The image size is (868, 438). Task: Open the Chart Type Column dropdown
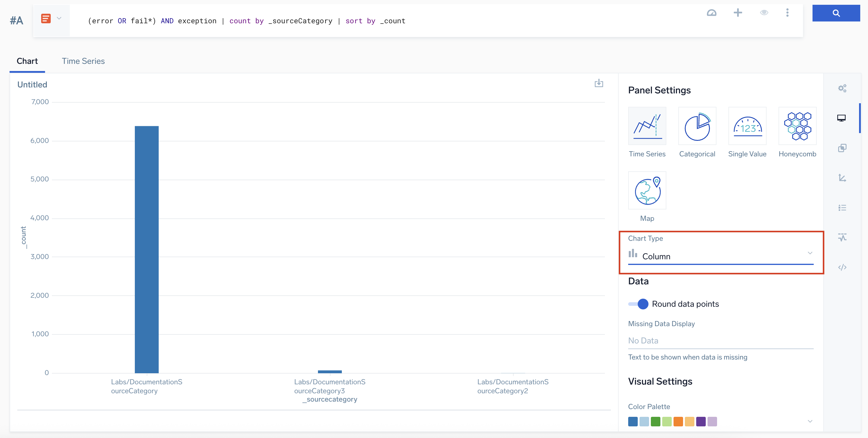tap(720, 256)
